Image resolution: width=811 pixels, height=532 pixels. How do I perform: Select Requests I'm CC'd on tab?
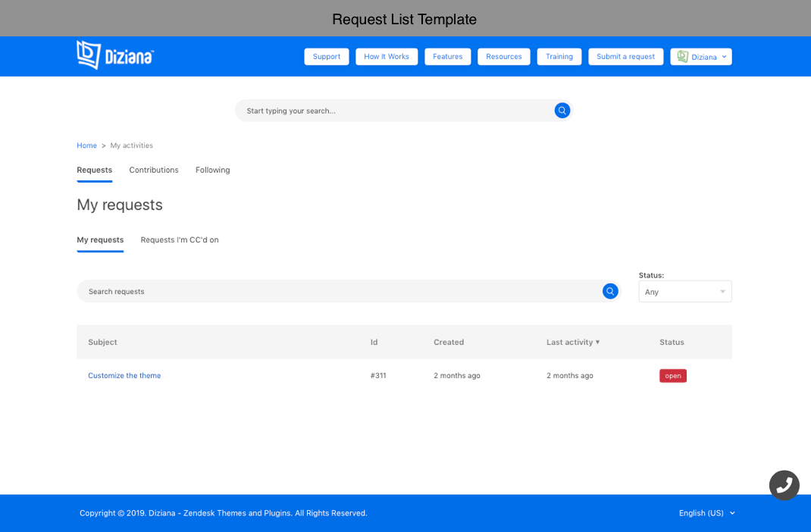tap(180, 240)
